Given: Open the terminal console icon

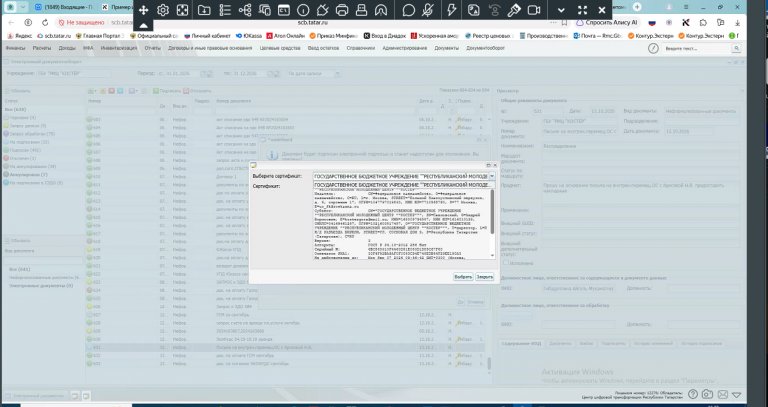Looking at the screenshot, I should click(284, 10).
